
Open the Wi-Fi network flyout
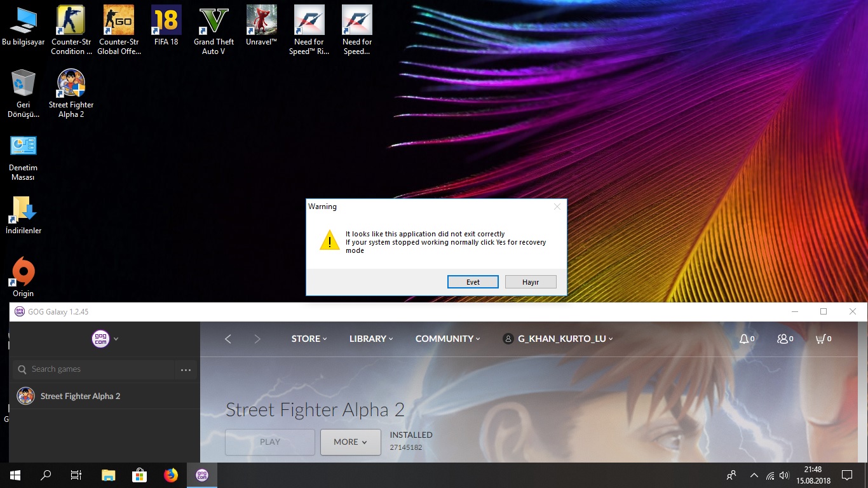tap(770, 475)
